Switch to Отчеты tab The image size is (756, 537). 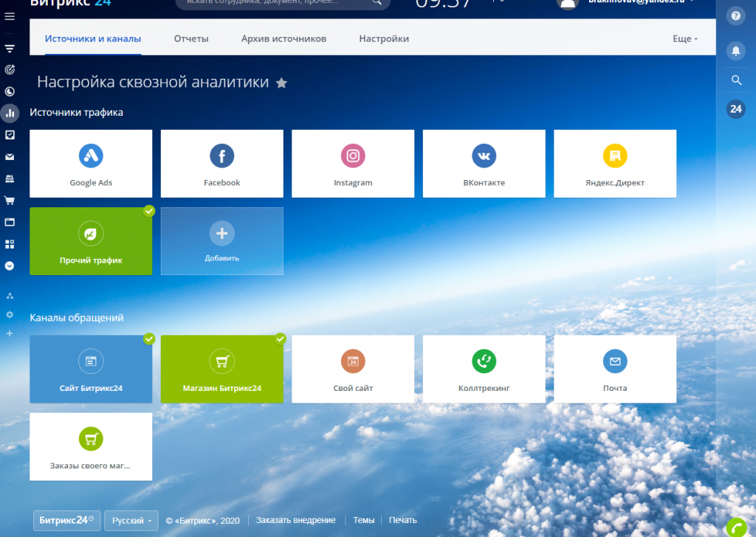pos(191,38)
